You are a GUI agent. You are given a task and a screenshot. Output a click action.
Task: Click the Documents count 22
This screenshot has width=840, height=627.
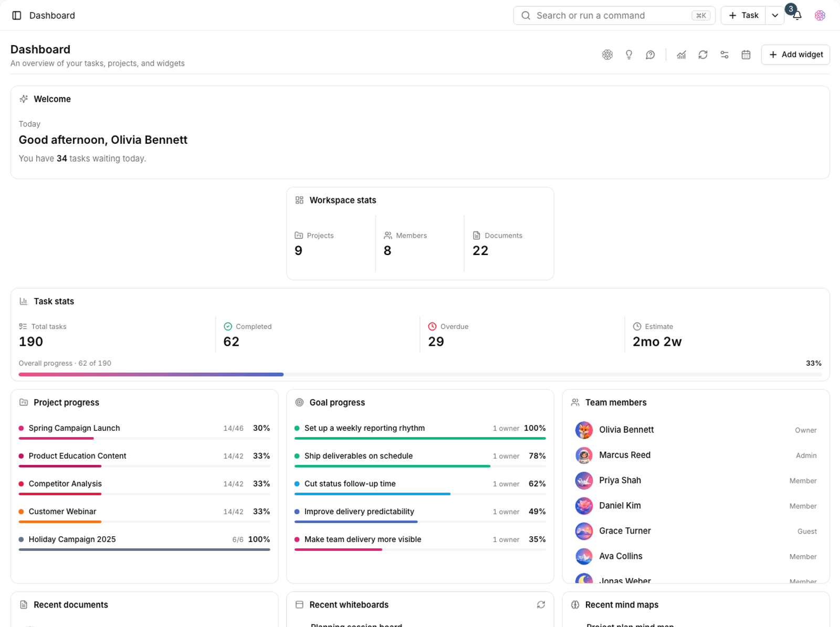pyautogui.click(x=480, y=251)
